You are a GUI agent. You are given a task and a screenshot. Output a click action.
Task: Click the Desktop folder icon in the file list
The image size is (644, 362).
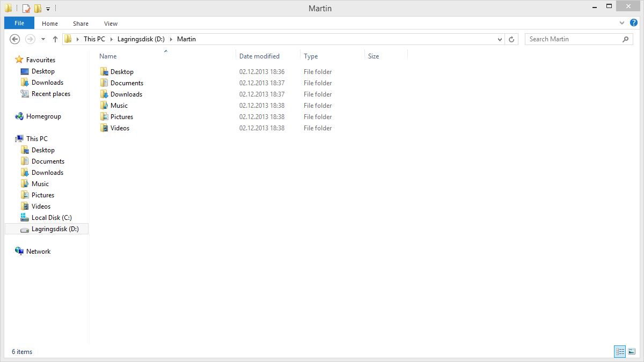point(104,71)
